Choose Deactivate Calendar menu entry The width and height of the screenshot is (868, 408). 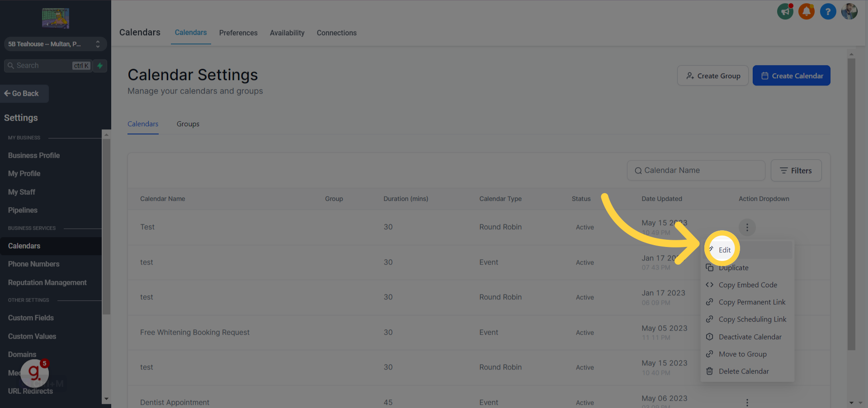[747, 337]
